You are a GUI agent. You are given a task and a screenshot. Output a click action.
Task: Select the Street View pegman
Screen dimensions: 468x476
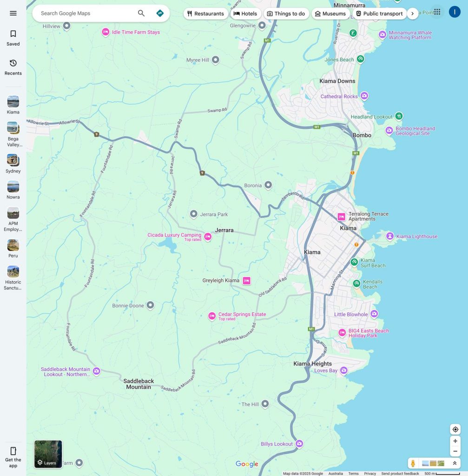[x=413, y=463]
